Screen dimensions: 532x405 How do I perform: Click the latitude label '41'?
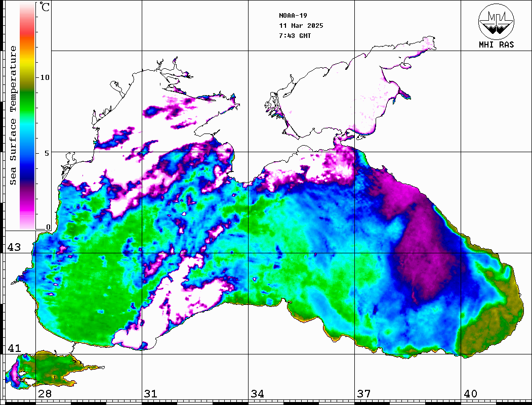tap(14, 348)
